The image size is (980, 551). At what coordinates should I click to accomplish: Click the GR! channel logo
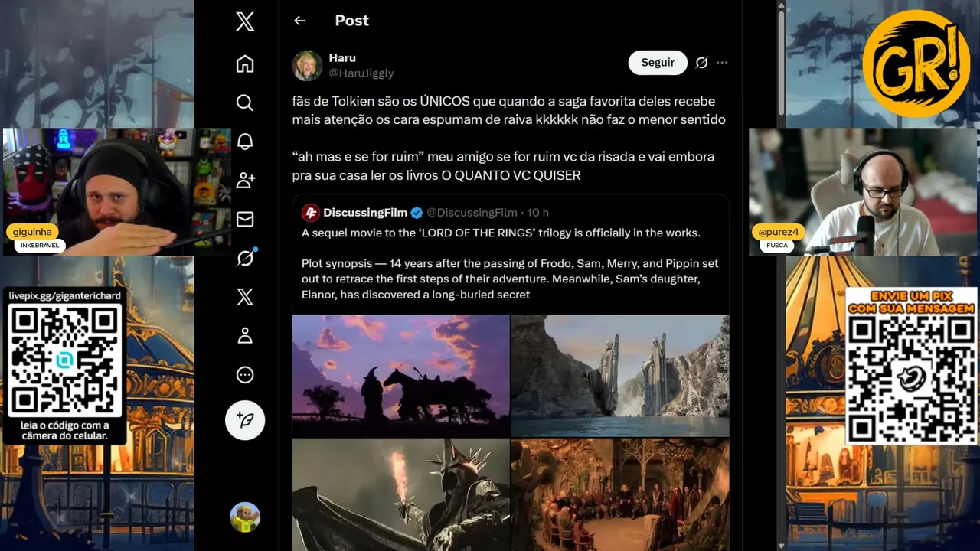[915, 64]
